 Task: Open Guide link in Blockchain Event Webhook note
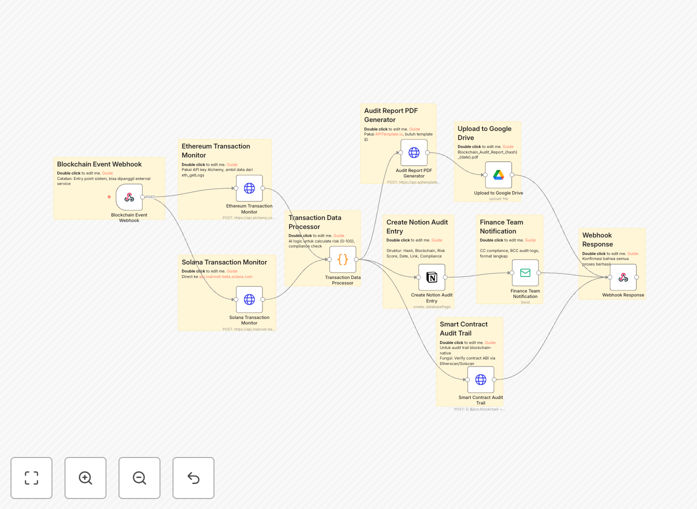[108, 173]
